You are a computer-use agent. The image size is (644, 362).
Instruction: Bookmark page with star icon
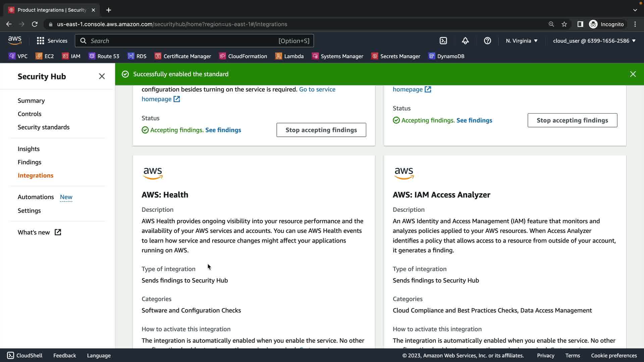point(564,24)
